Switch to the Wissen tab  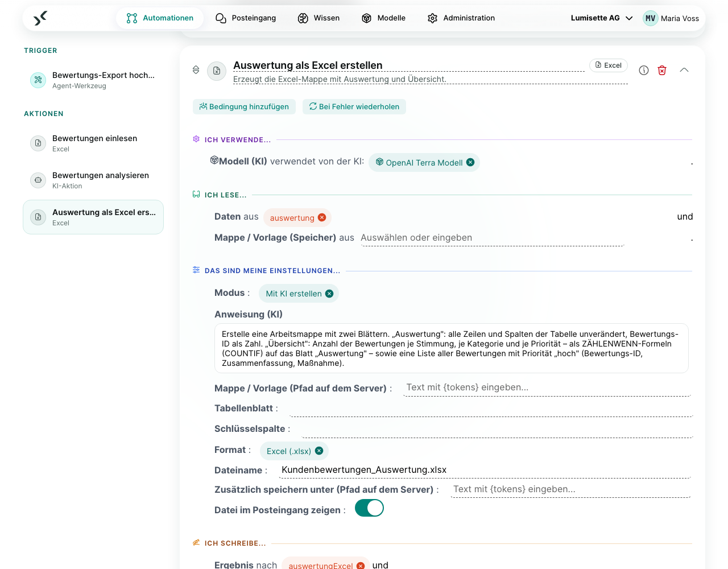318,18
